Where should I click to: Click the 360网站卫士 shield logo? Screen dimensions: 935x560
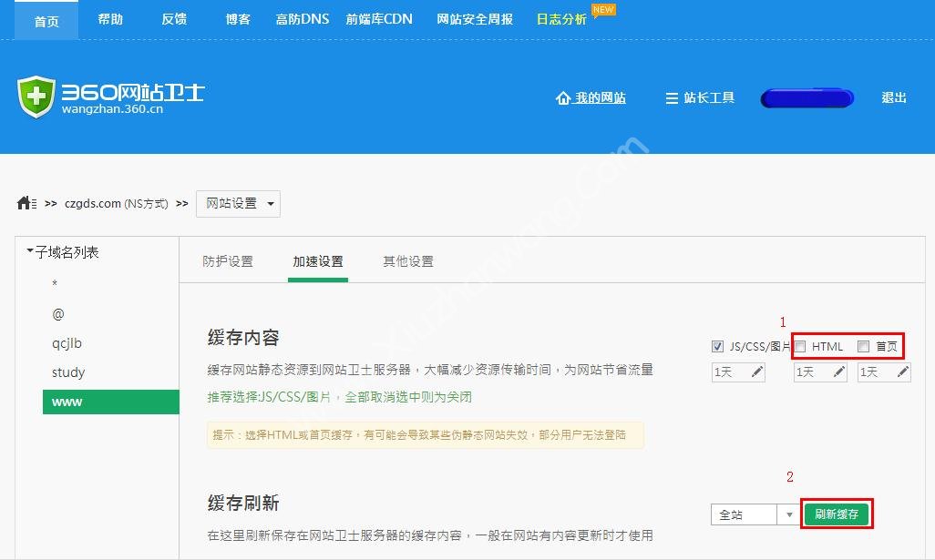click(x=35, y=95)
